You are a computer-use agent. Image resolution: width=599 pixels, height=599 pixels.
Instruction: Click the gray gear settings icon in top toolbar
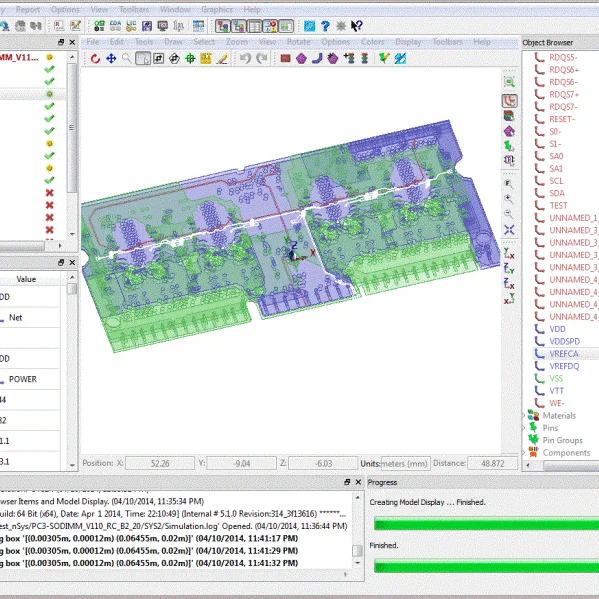point(341,26)
